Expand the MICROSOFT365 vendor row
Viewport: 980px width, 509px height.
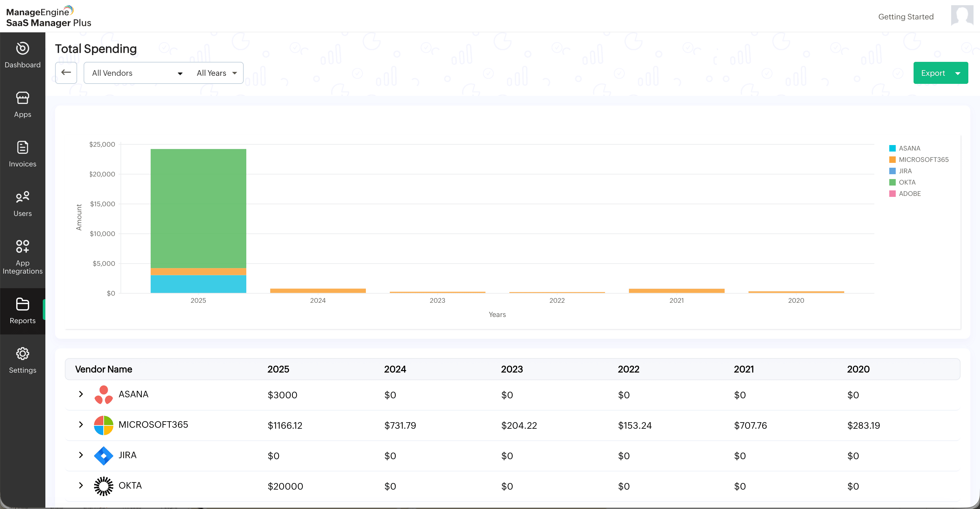tap(81, 425)
